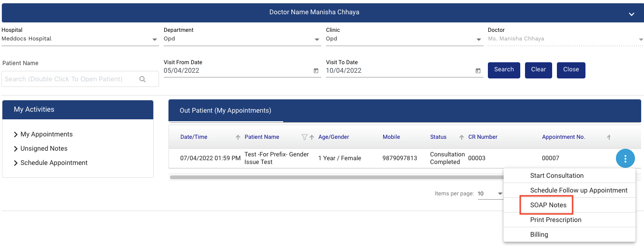Image resolution: width=644 pixels, height=251 pixels.
Task: Open three-dot actions menu for appointment 00007
Action: coord(625,158)
